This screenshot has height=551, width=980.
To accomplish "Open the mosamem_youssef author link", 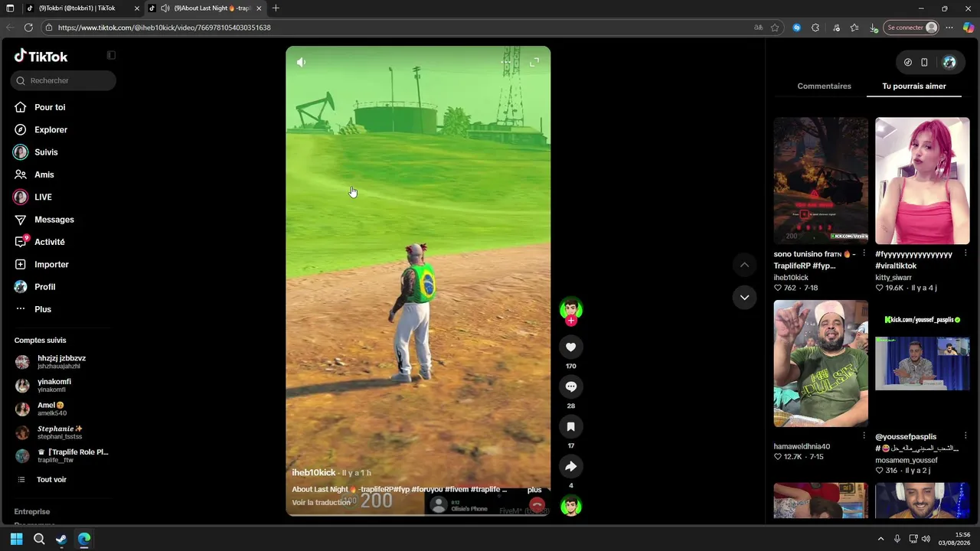I will click(x=906, y=461).
